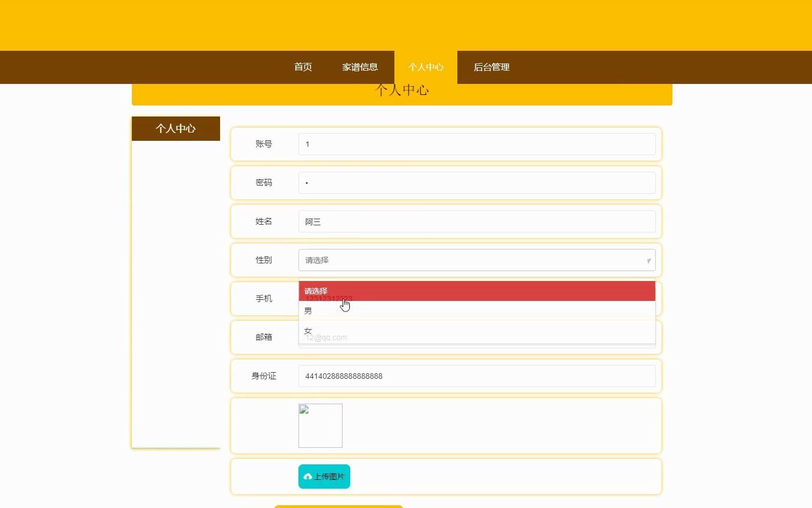
Task: Focus the 身份证 ID number field
Action: 477,376
